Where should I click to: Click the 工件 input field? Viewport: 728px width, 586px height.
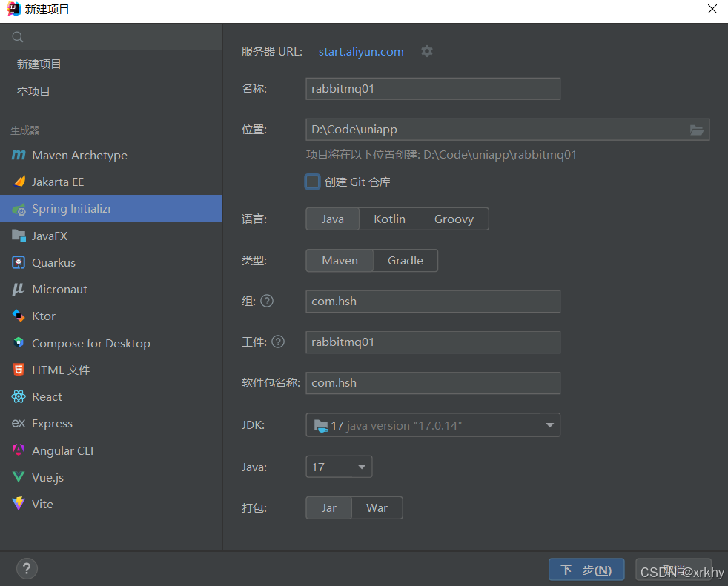click(433, 342)
